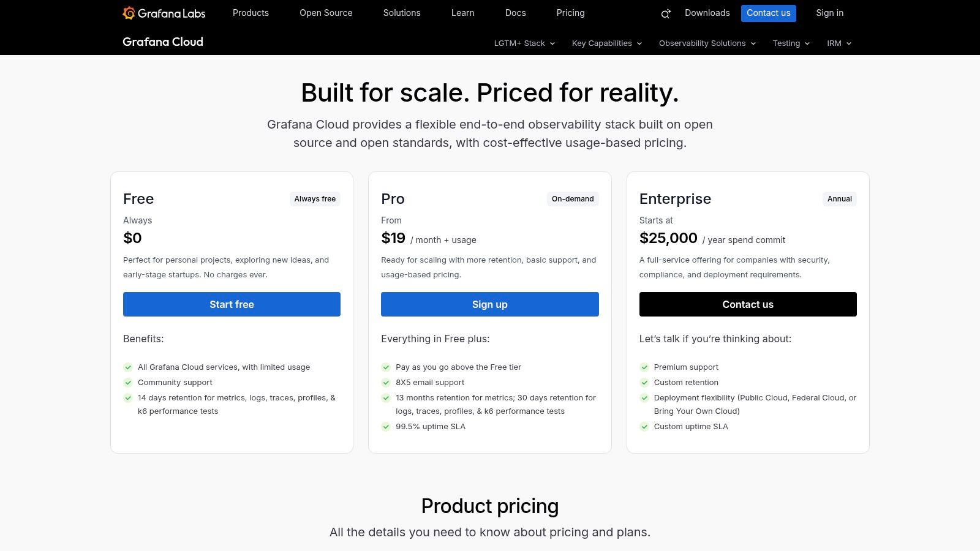Click the On-demand badge in Pro

pyautogui.click(x=573, y=199)
